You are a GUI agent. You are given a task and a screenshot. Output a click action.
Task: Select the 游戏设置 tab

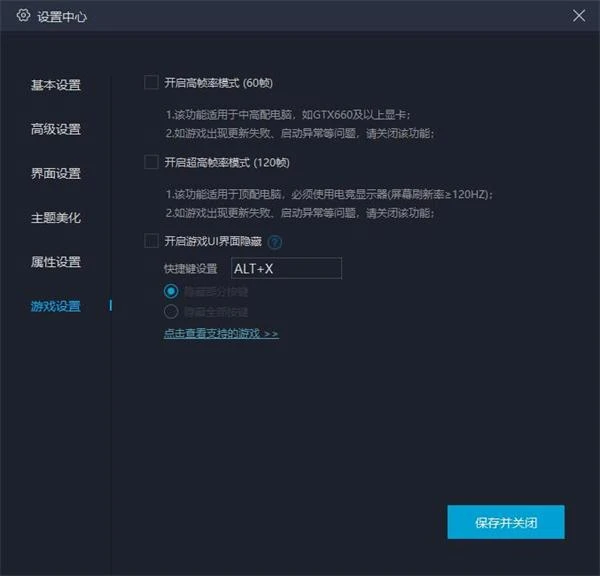[56, 306]
